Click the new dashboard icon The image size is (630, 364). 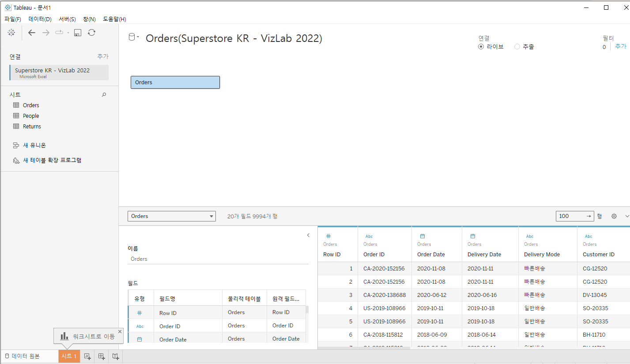tap(102, 356)
